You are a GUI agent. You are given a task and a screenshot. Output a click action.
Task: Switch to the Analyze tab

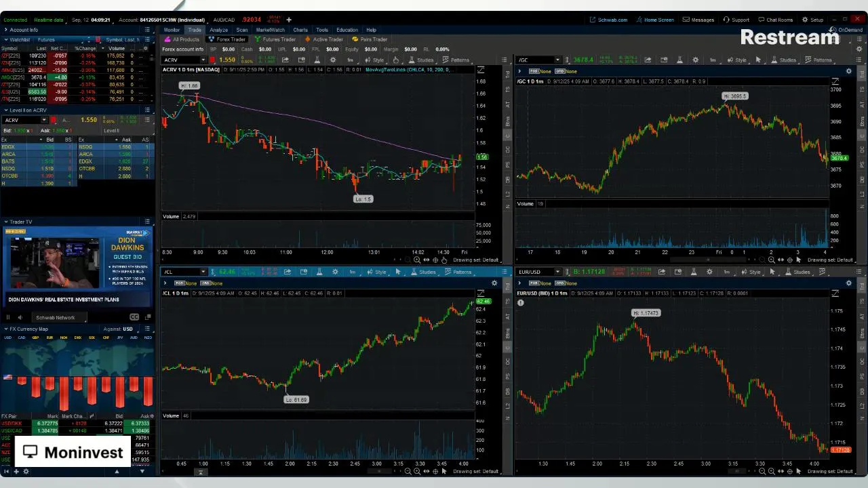[x=218, y=30]
